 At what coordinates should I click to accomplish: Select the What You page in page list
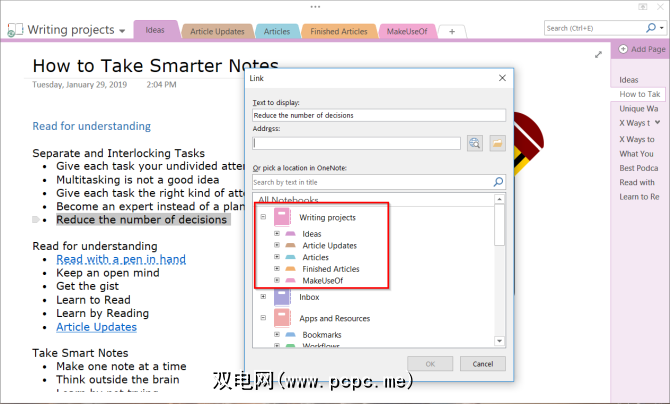click(639, 154)
